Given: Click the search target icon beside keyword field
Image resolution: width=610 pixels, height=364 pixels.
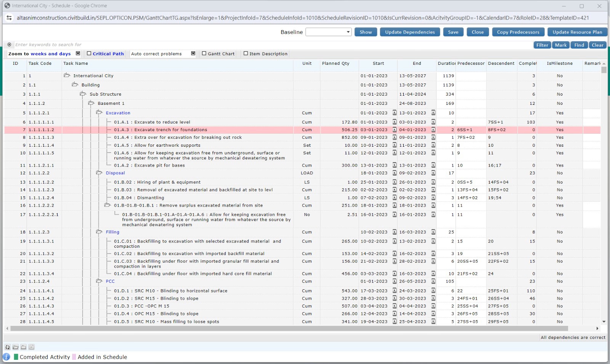Looking at the screenshot, I should [x=10, y=45].
